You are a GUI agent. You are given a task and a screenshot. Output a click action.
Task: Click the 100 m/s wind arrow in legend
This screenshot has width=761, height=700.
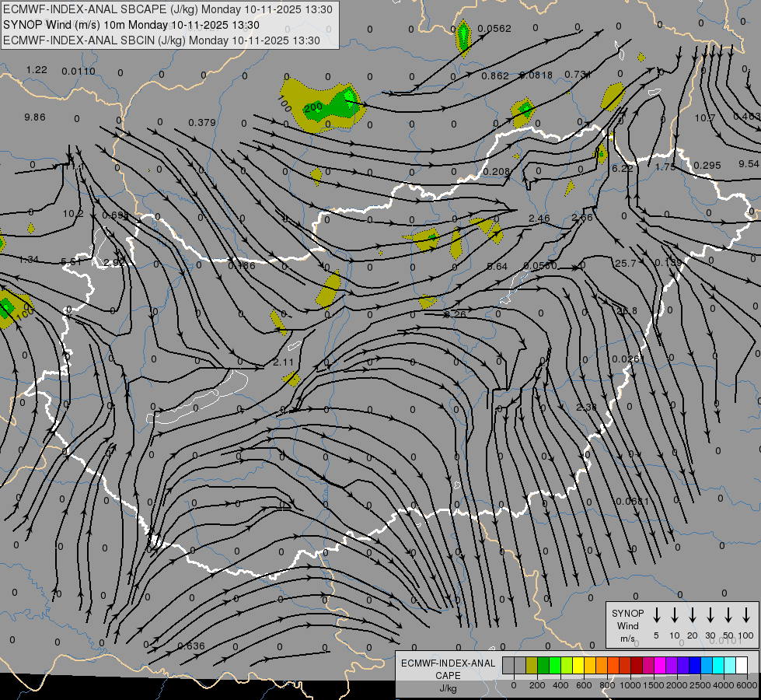tap(746, 615)
